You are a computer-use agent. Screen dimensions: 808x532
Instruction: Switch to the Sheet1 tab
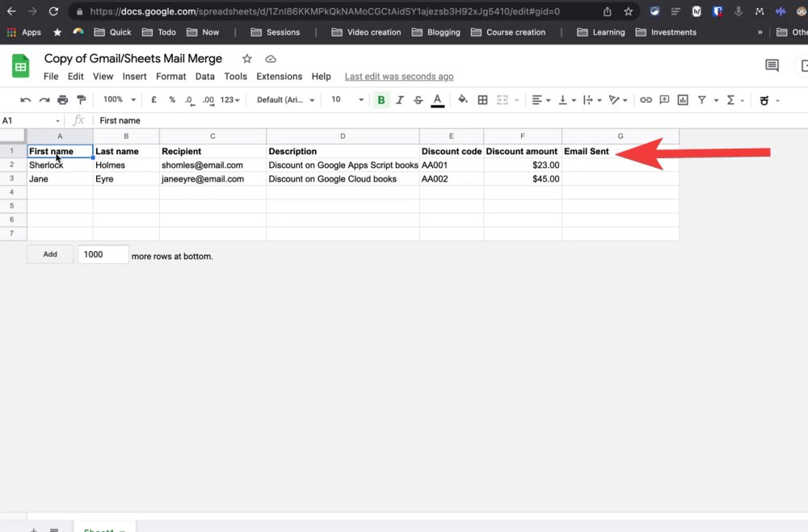pyautogui.click(x=103, y=529)
